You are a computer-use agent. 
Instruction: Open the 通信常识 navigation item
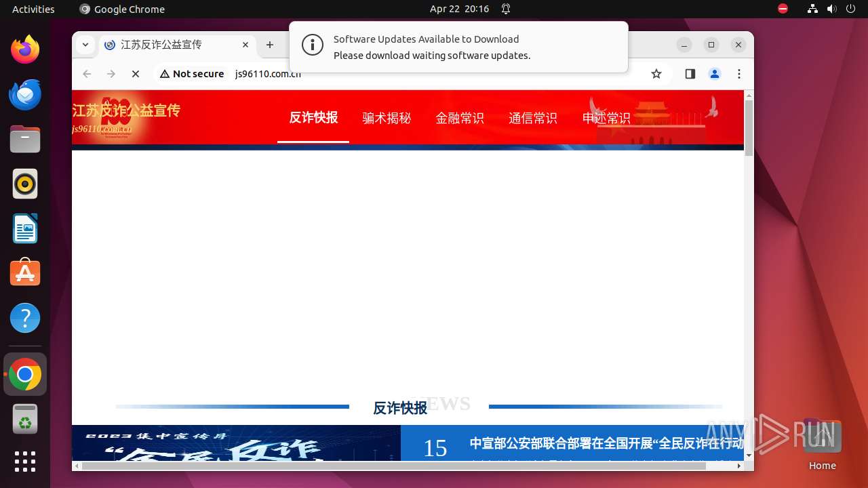[x=533, y=118]
